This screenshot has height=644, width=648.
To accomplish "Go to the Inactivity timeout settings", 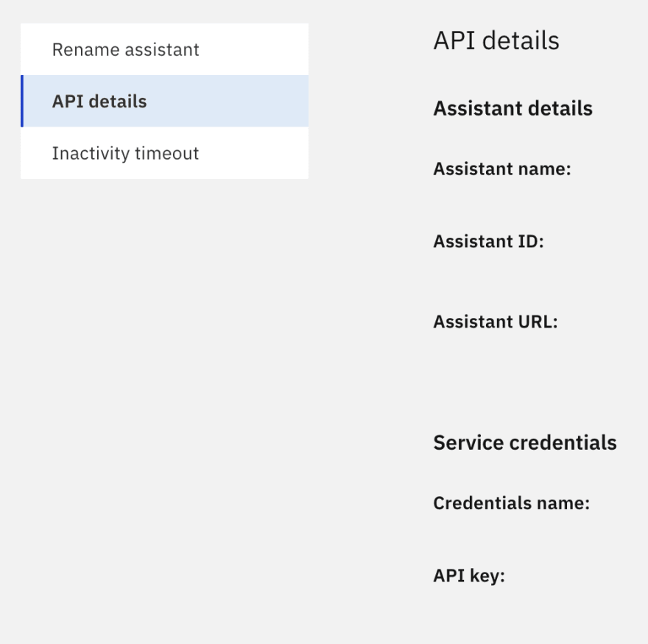I will (x=164, y=153).
